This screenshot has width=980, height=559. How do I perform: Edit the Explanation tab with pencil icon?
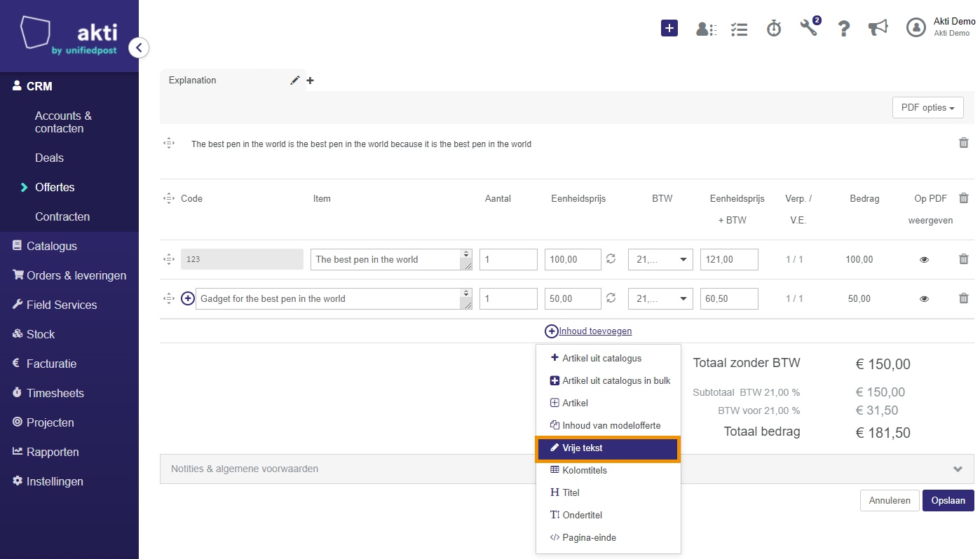[295, 80]
